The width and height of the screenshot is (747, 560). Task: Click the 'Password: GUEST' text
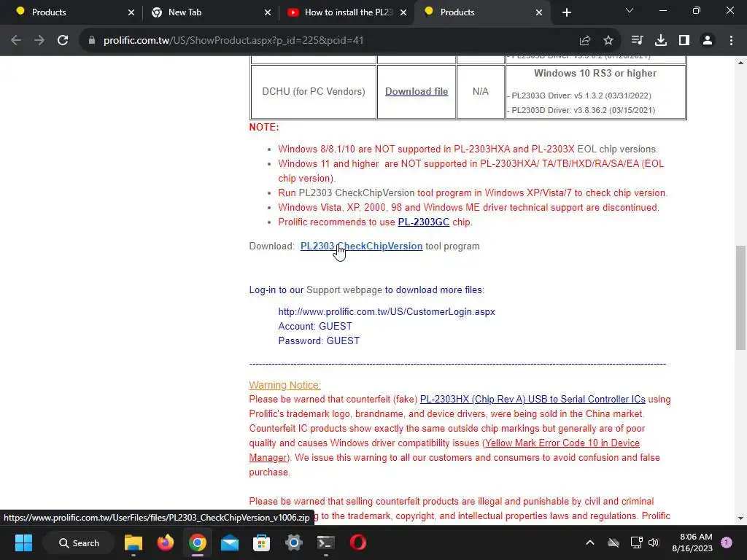(319, 341)
